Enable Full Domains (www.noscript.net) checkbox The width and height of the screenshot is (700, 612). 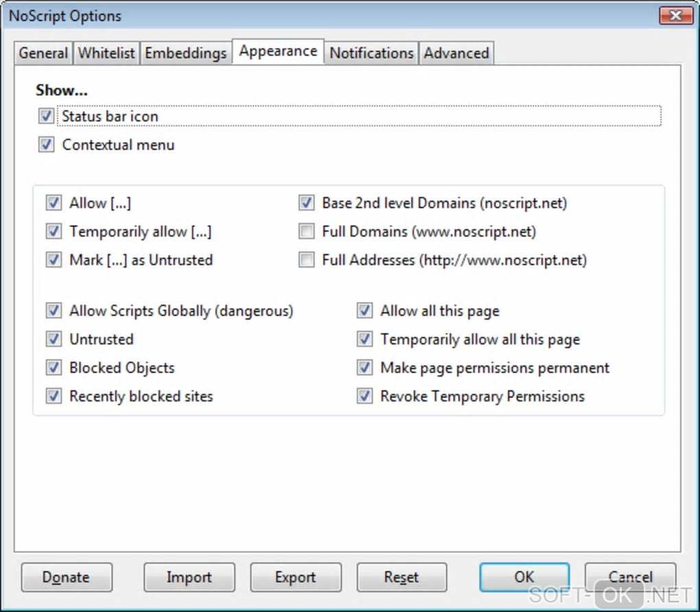tap(307, 232)
